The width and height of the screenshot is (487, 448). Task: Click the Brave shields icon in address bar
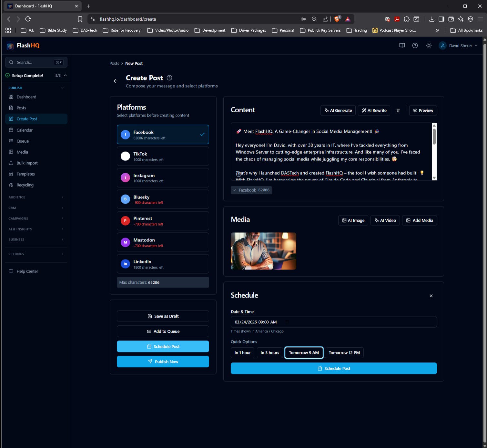point(337,19)
